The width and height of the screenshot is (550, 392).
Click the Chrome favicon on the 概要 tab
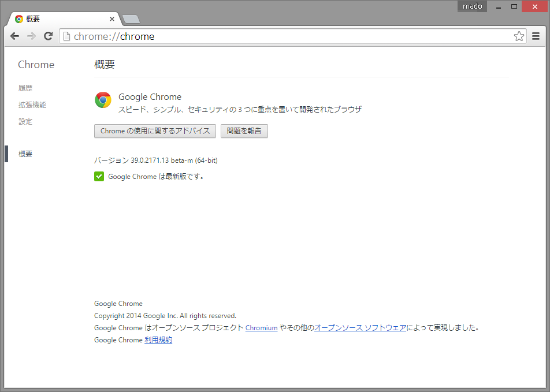pyautogui.click(x=18, y=18)
